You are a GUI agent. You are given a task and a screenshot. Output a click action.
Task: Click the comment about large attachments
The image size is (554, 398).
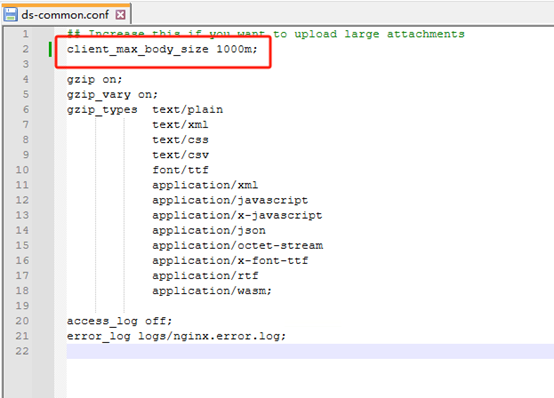coord(266,34)
